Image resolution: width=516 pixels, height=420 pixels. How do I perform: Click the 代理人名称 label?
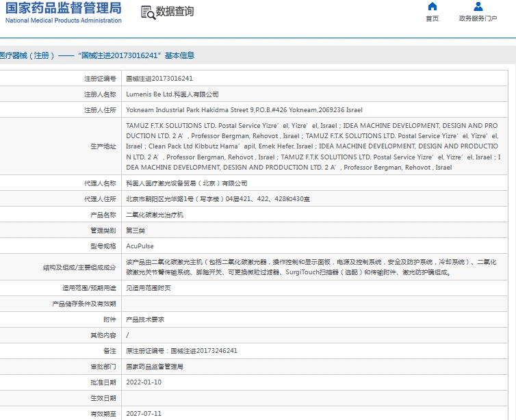[x=100, y=183]
